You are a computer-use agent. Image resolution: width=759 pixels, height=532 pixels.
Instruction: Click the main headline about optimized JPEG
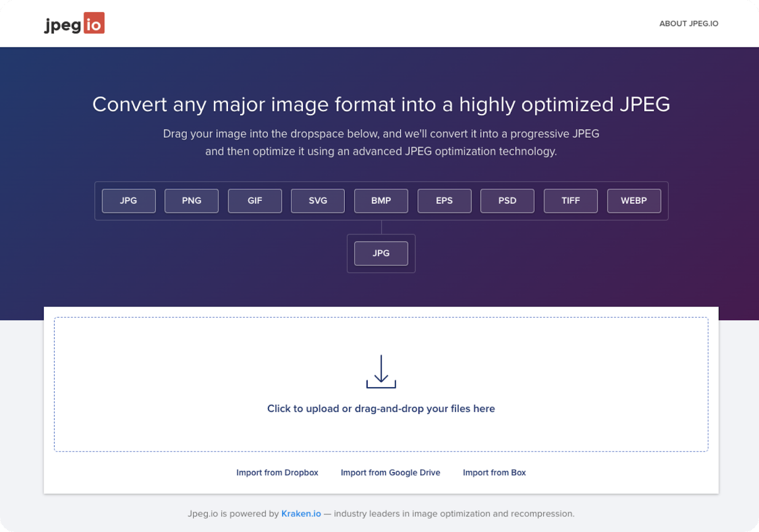381,105
